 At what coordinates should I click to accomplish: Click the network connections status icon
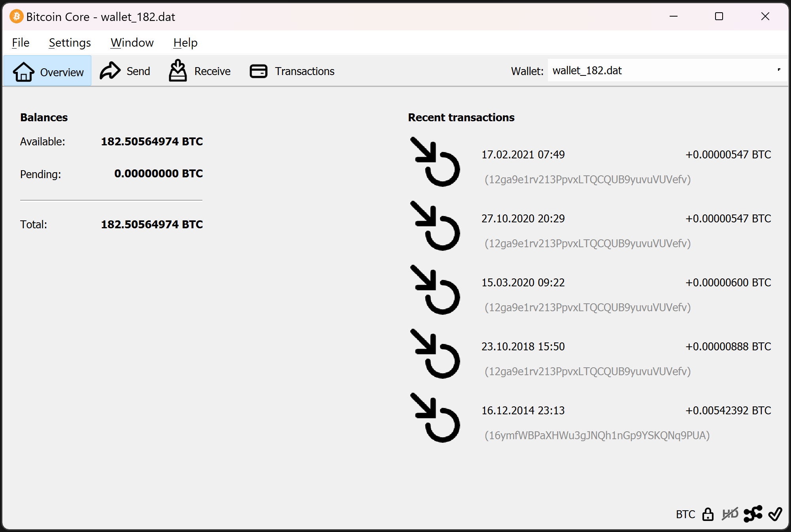(x=753, y=514)
